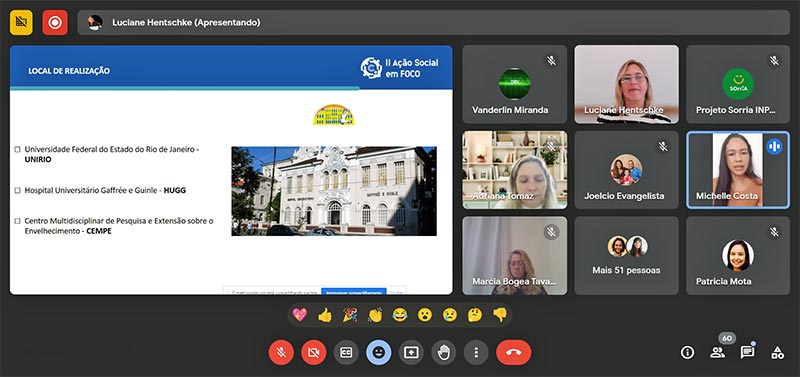Send the thumbs down reaction
This screenshot has width=800, height=377.
click(500, 315)
